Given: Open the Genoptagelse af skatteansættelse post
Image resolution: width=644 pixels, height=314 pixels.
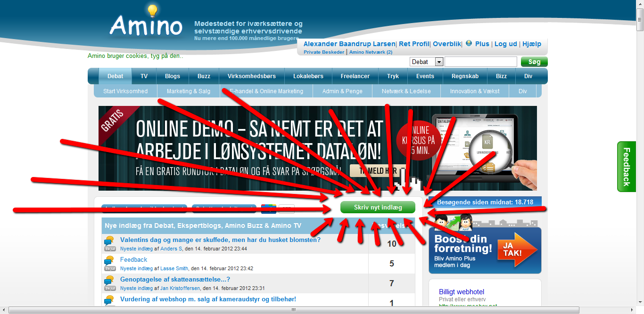Looking at the screenshot, I should [x=175, y=279].
